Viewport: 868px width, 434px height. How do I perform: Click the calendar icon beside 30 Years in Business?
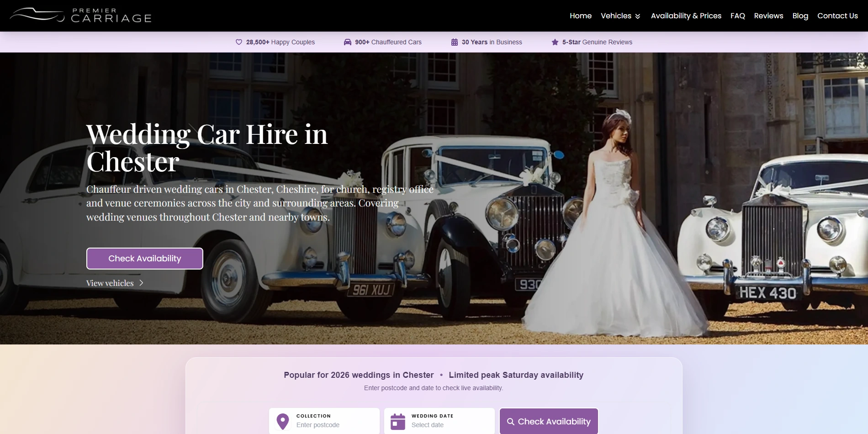454,42
